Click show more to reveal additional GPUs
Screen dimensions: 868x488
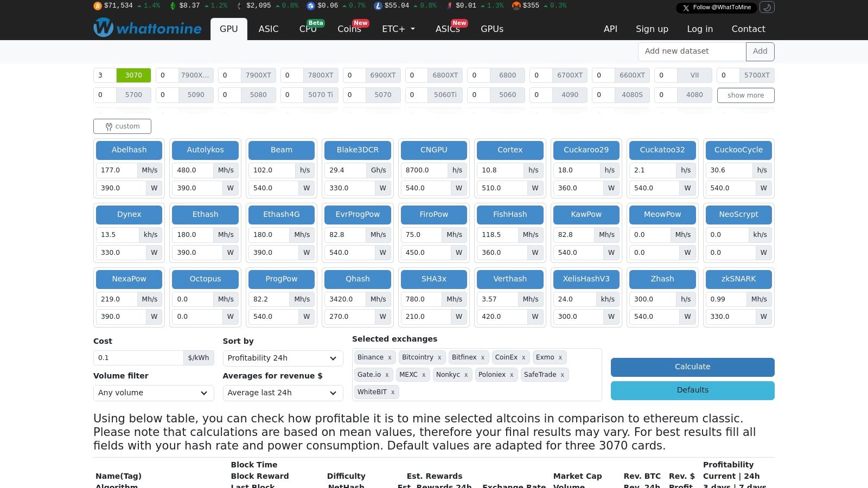[x=745, y=95]
